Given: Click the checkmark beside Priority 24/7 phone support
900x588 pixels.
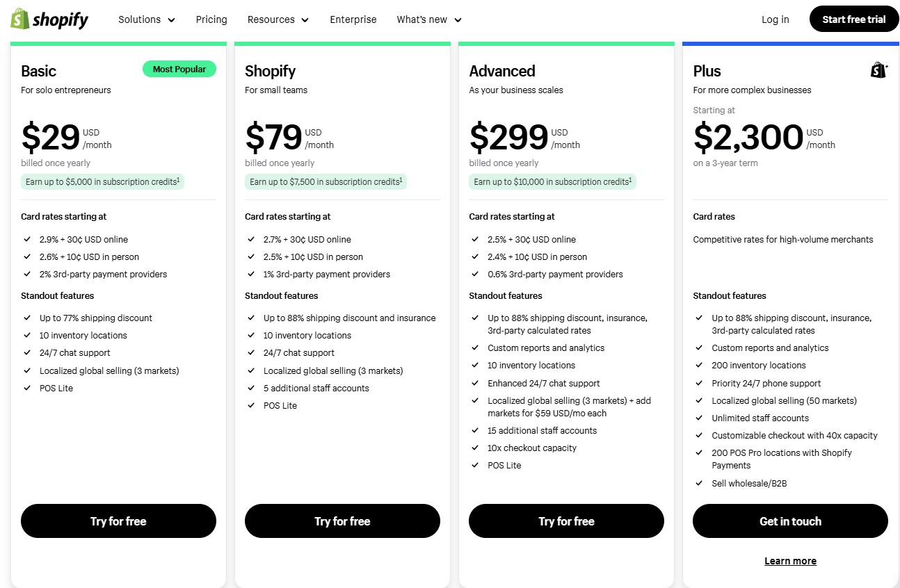Looking at the screenshot, I should (x=699, y=383).
